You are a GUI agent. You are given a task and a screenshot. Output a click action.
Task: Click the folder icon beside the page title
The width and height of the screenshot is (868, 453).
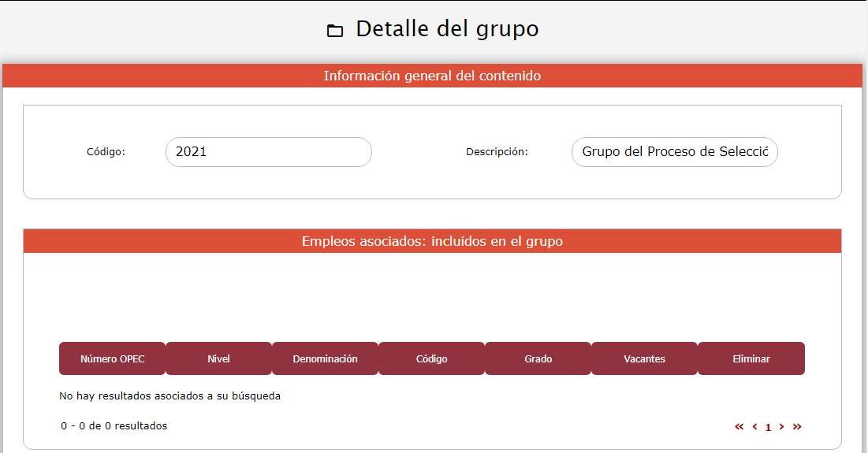(335, 31)
